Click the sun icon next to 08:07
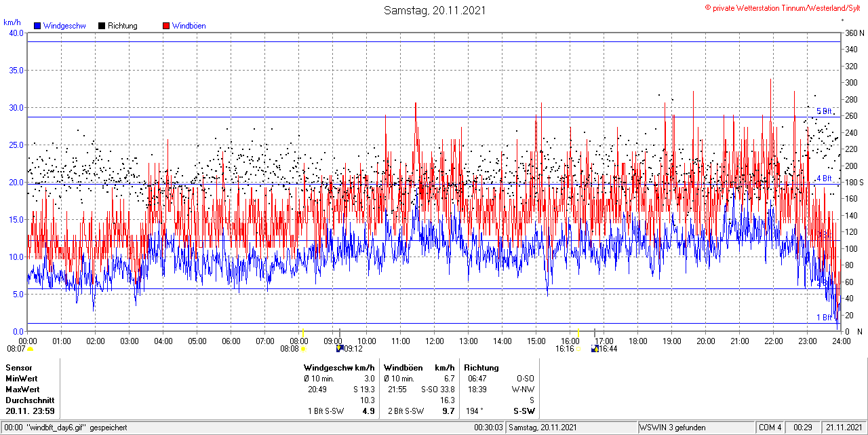Image resolution: width=868 pixels, height=435 pixels. click(x=30, y=349)
